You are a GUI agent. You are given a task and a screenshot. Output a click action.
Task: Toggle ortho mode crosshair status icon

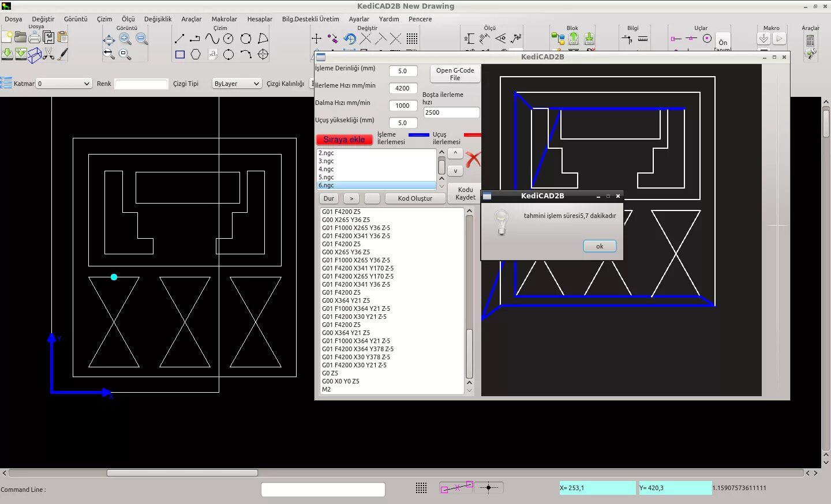489,487
